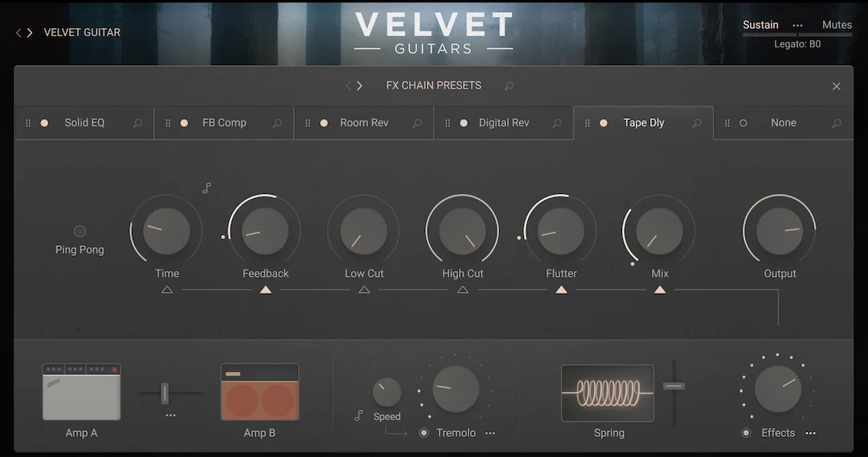Select the Amp B thumbnail
Viewport: 868px width, 457px height.
pyautogui.click(x=260, y=392)
